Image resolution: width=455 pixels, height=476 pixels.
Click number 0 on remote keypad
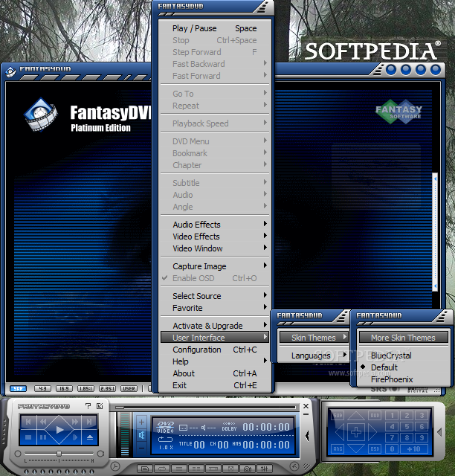pyautogui.click(x=392, y=448)
